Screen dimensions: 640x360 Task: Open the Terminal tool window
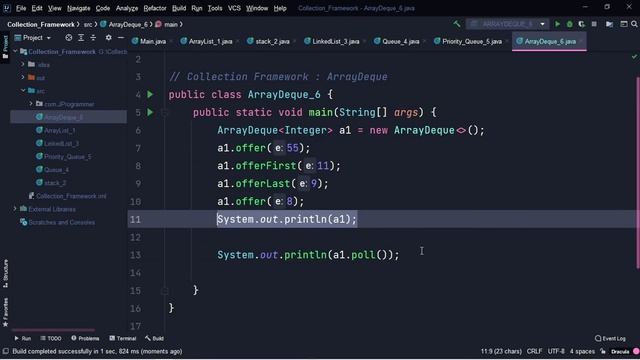click(122, 338)
